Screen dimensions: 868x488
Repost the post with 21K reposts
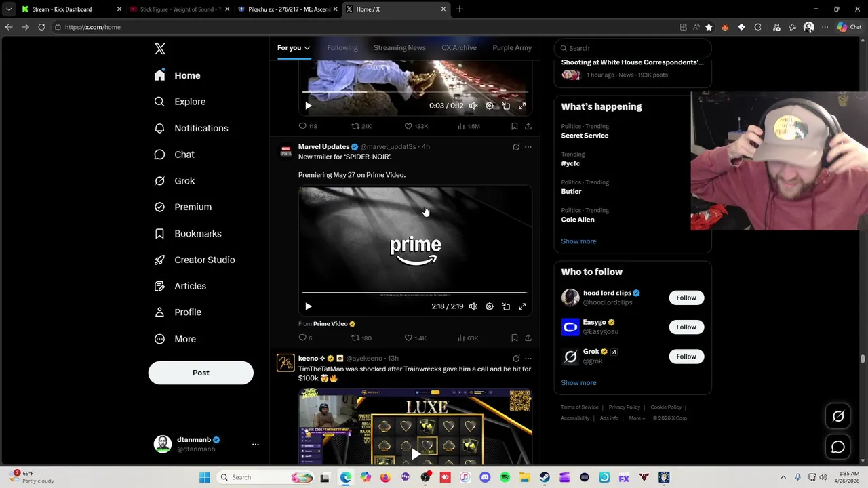point(361,126)
